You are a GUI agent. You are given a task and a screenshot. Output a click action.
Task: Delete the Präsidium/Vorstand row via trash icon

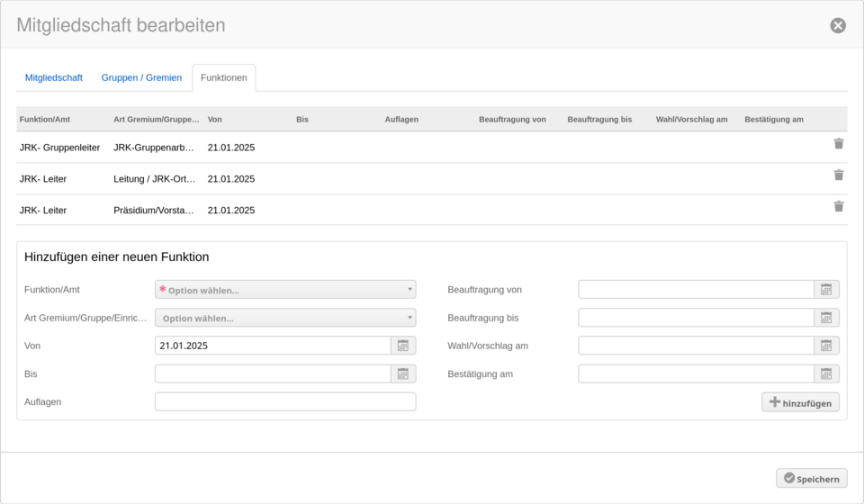point(838,206)
